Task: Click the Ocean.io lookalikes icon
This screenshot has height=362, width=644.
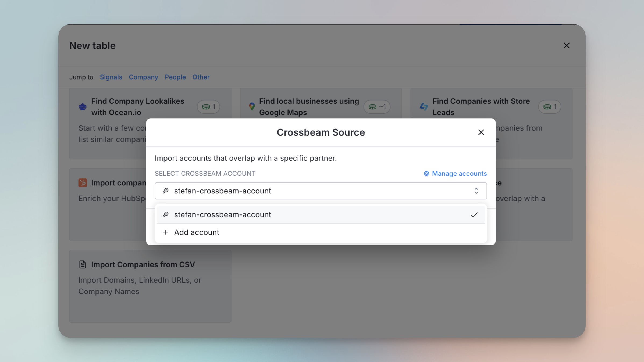Action: (x=83, y=107)
